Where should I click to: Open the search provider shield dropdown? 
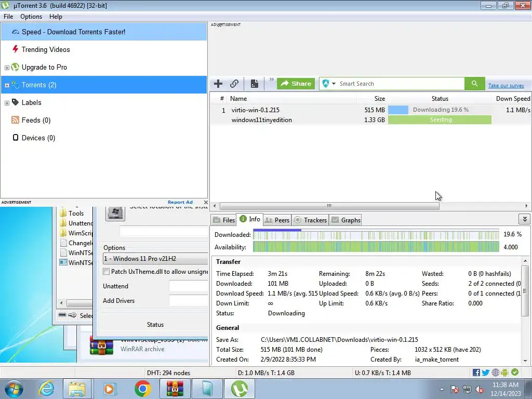click(328, 84)
